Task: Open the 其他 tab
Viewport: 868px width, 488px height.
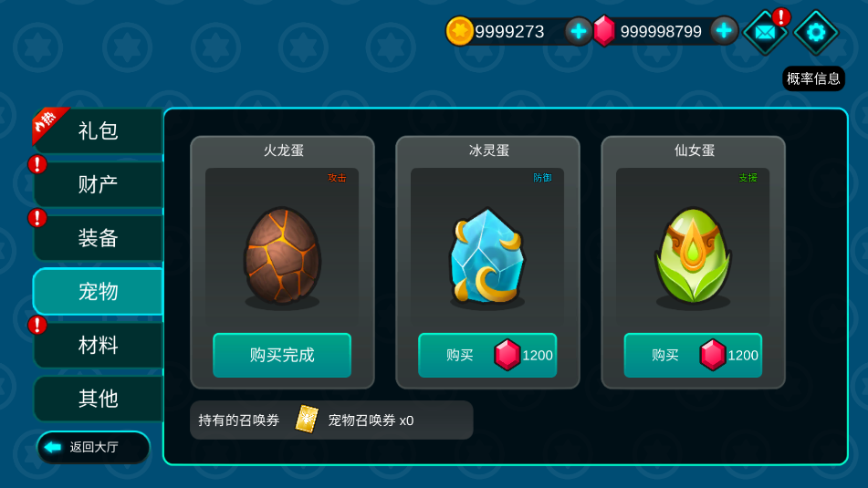Action: 98,399
